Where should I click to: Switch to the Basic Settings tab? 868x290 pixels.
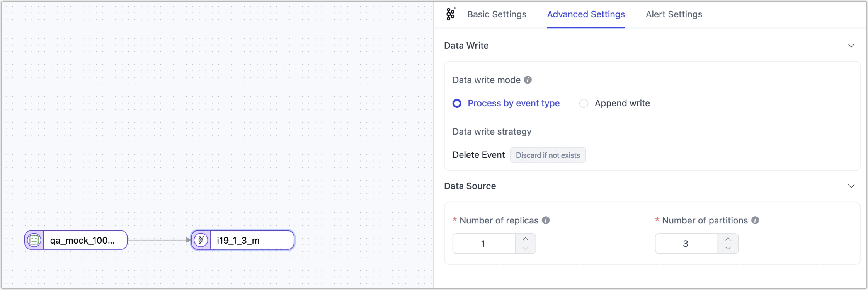point(497,14)
